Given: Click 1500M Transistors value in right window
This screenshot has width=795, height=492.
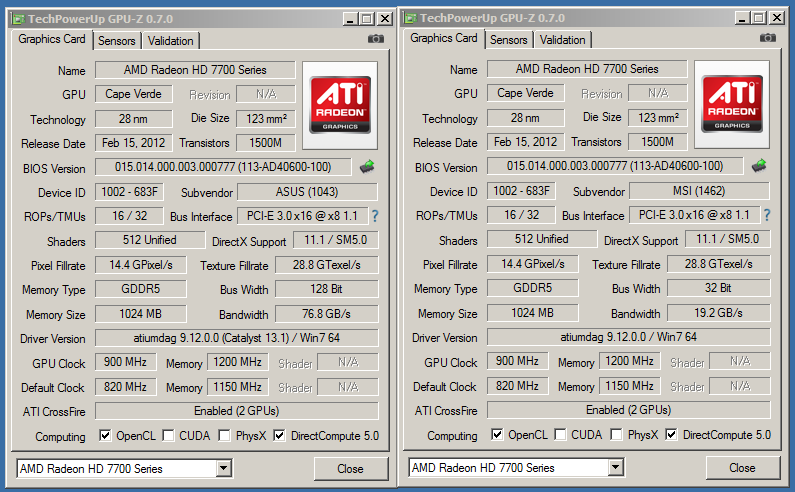Looking at the screenshot, I should click(658, 142).
